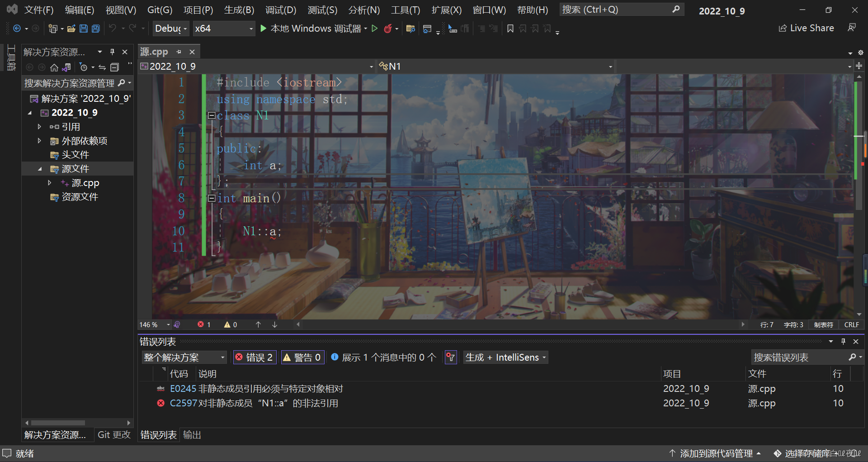Toggle the Errors 2 filter button
868x462 pixels.
coord(255,357)
